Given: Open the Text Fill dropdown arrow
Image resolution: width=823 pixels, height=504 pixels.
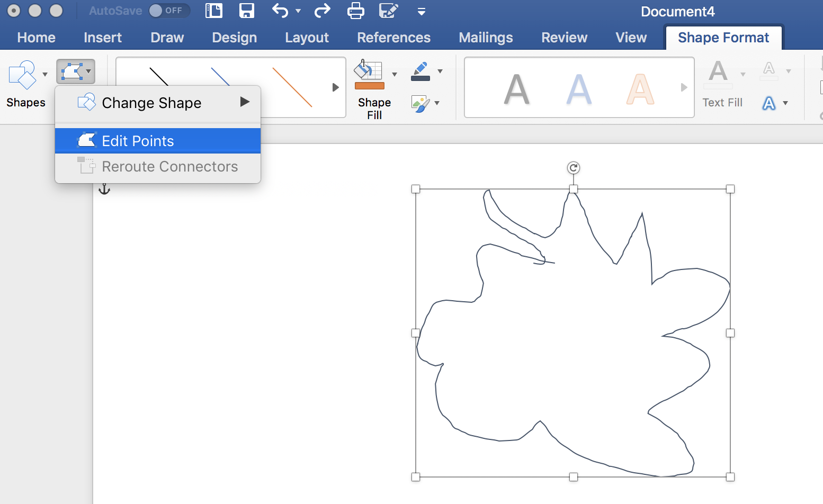Looking at the screenshot, I should point(744,74).
